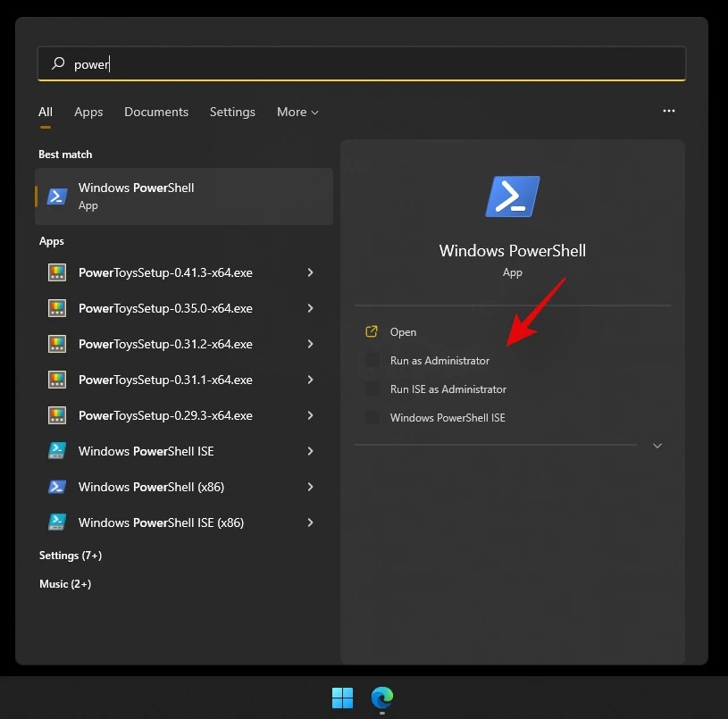Click PowerToysSetup-0.31.2-x64.exe file name

165,344
